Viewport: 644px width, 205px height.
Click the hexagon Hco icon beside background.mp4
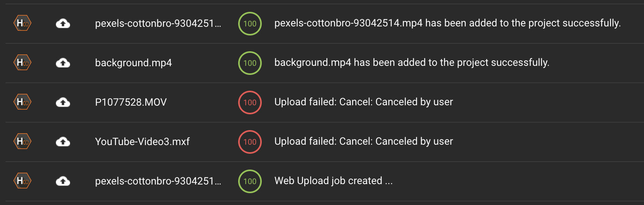(22, 63)
